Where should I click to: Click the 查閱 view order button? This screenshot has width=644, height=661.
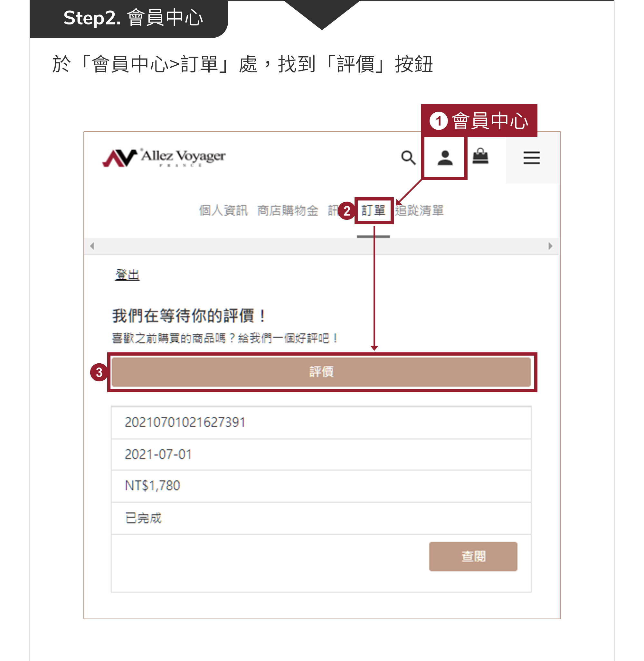(473, 556)
